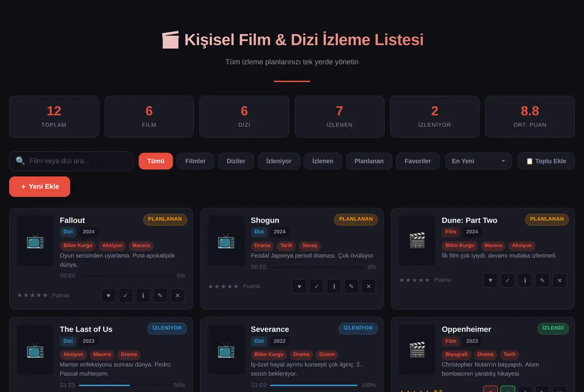The image size is (584, 392).
Task: Mark Dune: Part Two as watched
Action: (508, 280)
